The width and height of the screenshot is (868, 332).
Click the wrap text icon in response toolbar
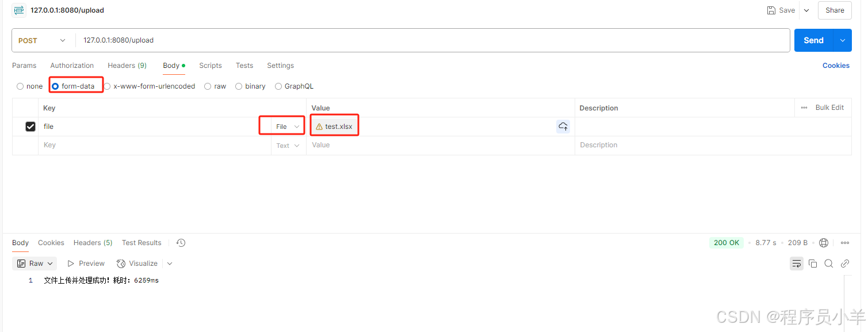pyautogui.click(x=796, y=263)
